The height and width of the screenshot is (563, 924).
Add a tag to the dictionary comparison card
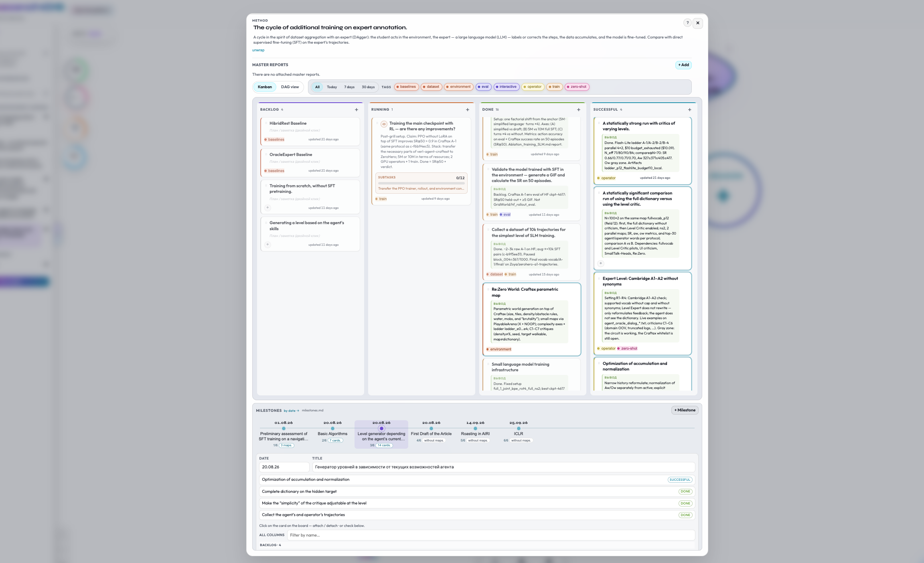pyautogui.click(x=600, y=263)
